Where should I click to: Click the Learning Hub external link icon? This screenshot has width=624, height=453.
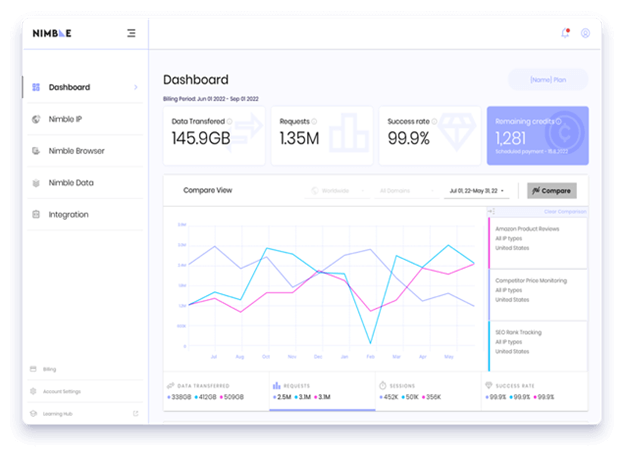point(135,413)
